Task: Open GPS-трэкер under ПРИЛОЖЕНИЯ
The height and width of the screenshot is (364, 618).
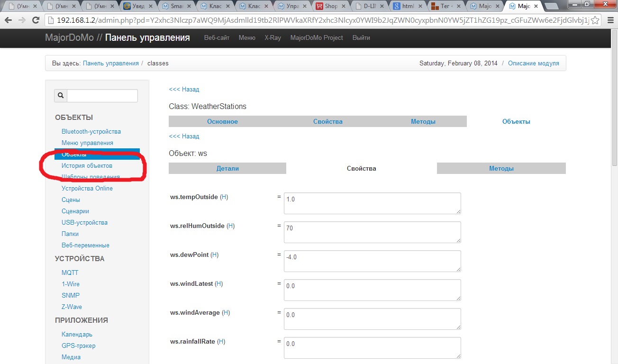Action: coord(79,346)
